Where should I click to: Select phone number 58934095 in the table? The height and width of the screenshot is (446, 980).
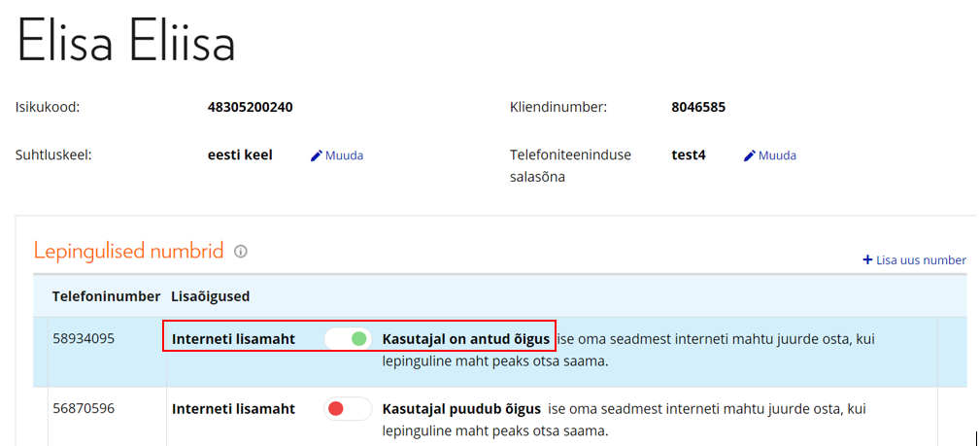(x=84, y=339)
